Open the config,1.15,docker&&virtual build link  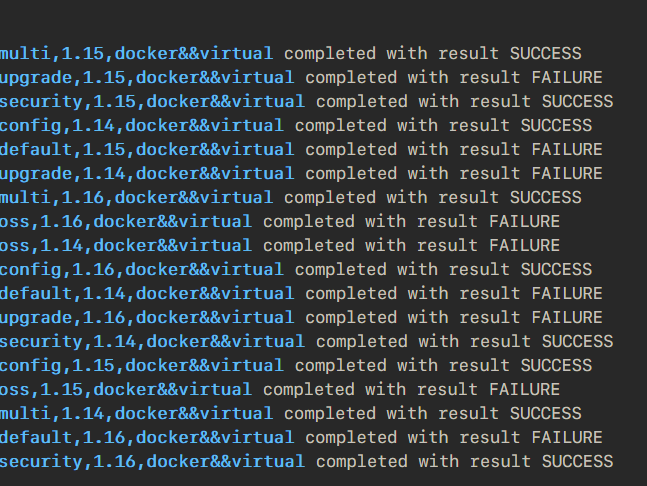click(142, 366)
